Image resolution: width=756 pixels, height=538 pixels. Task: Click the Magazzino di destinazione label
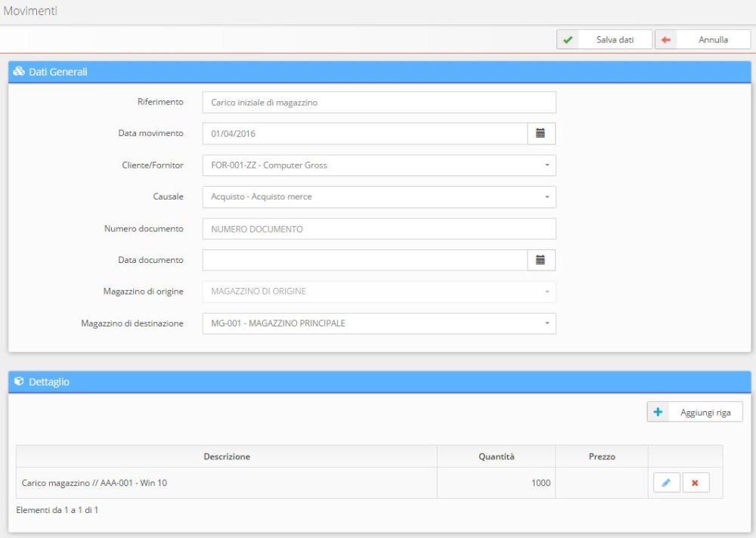click(132, 323)
